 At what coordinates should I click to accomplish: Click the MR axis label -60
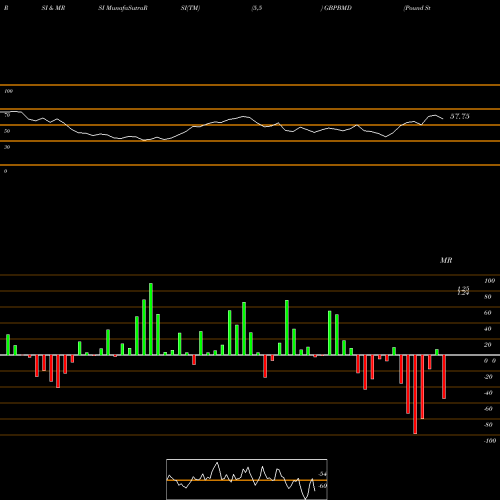pos(488,409)
